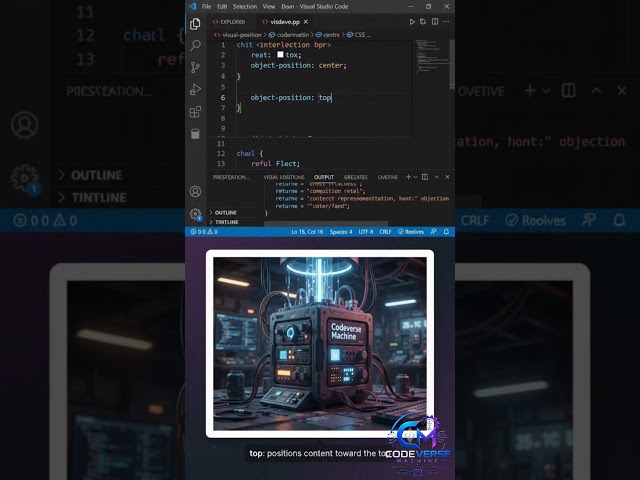Screen dimensions: 640x480
Task: Switch to the PRESTATION panel tab
Action: point(231,177)
